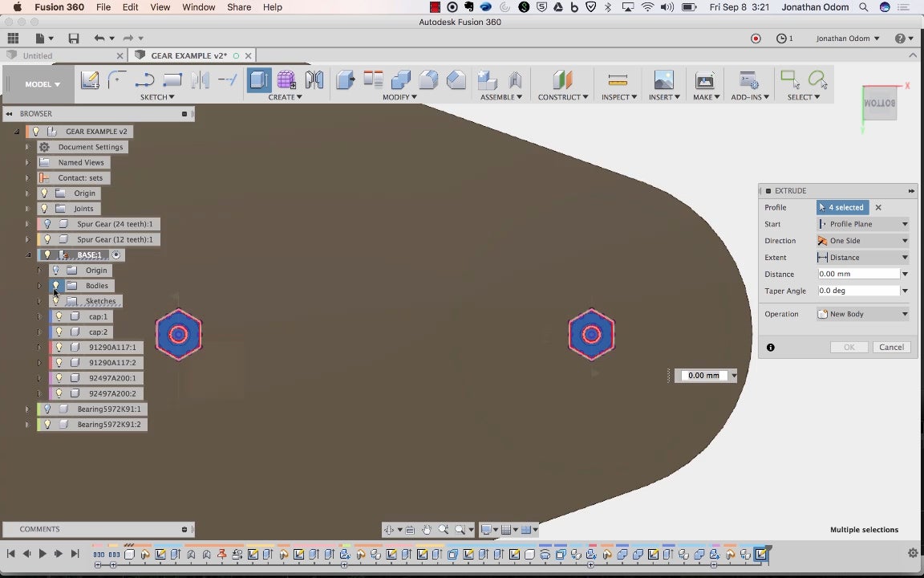Click the Create Sketch tool icon
This screenshot has width=924, height=578.
(x=90, y=80)
